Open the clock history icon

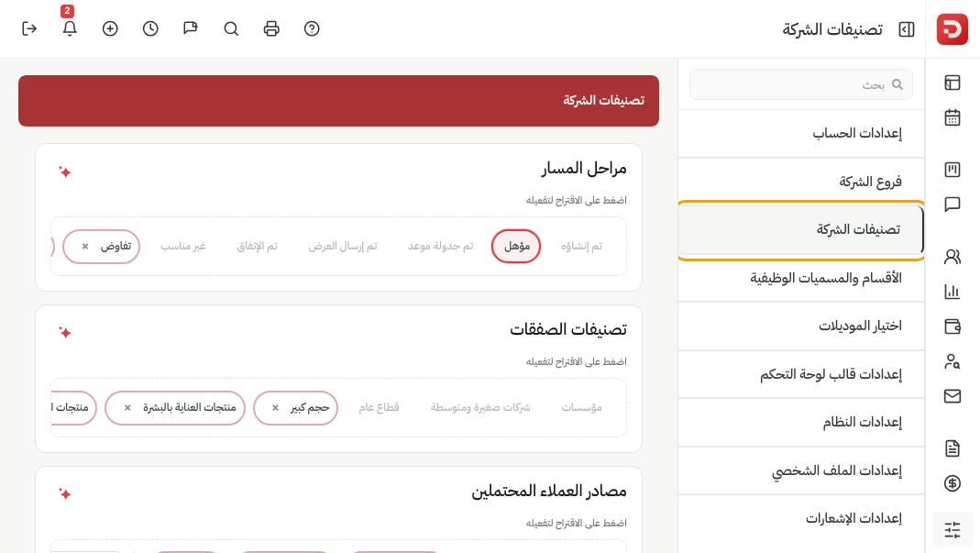coord(150,28)
